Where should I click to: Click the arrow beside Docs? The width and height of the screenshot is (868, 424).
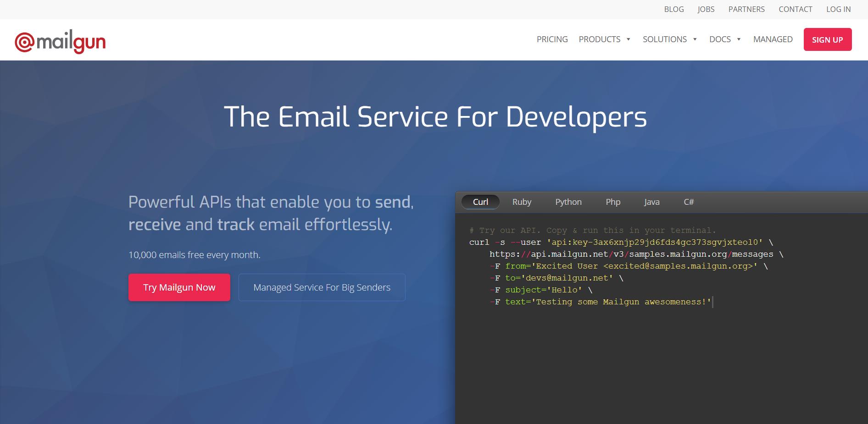click(739, 39)
